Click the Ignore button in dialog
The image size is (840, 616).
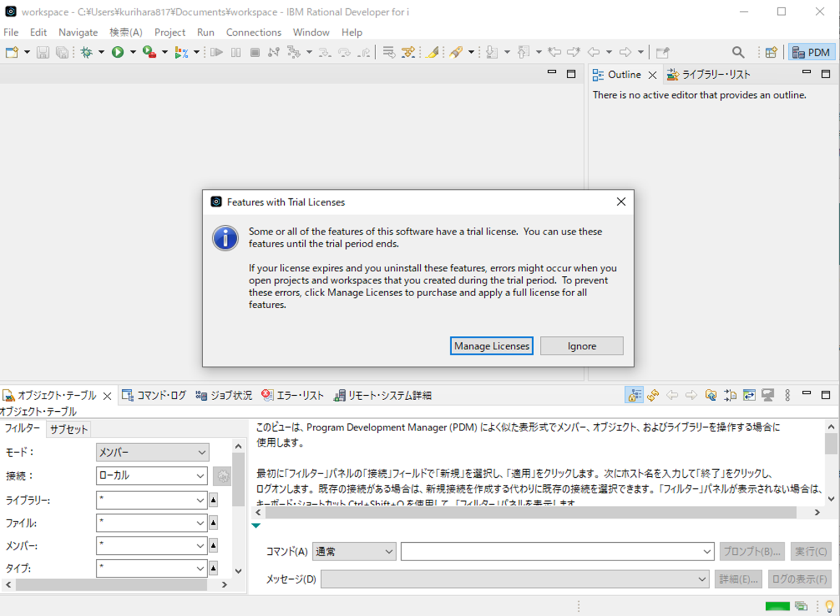tap(582, 346)
